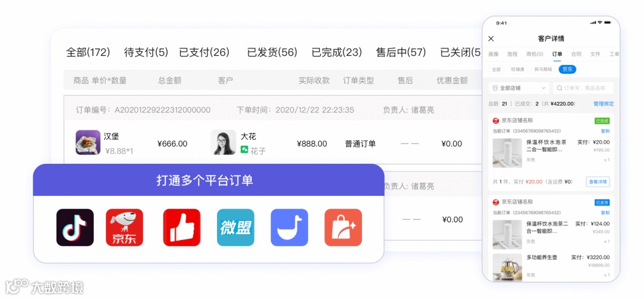Click the JD 京东 platform icon

click(x=125, y=227)
